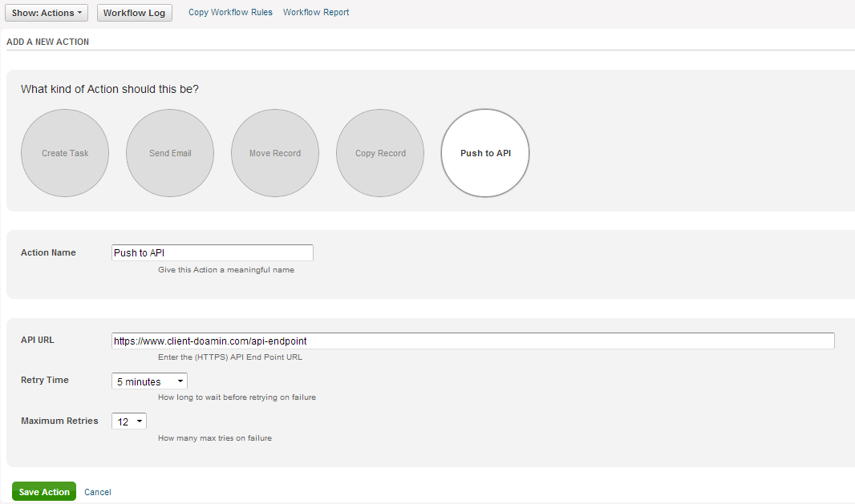Click the 'ADD A NEW ACTION' heading
Image resolution: width=855 pixels, height=504 pixels.
47,42
